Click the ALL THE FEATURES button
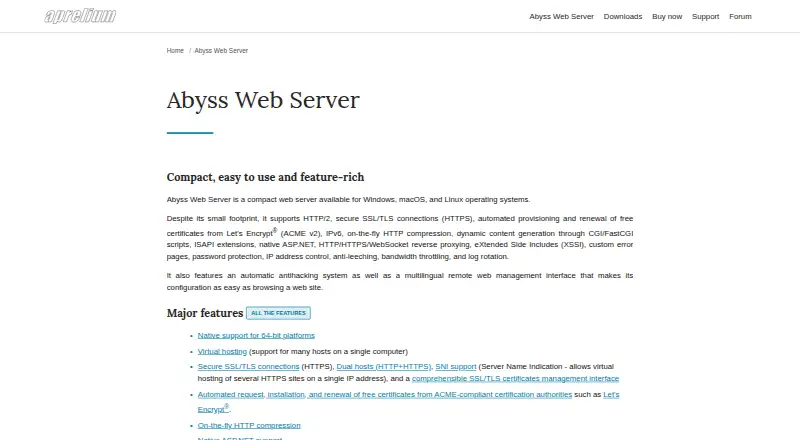The width and height of the screenshot is (800, 440). (278, 313)
